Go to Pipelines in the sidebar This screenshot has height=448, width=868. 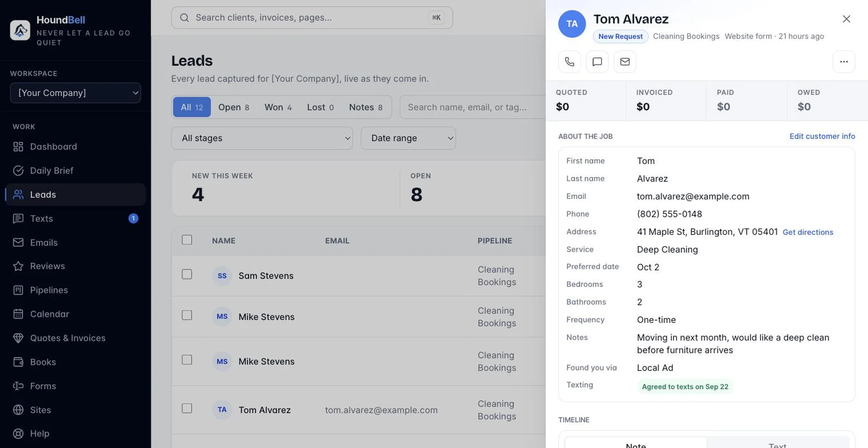tap(76, 290)
